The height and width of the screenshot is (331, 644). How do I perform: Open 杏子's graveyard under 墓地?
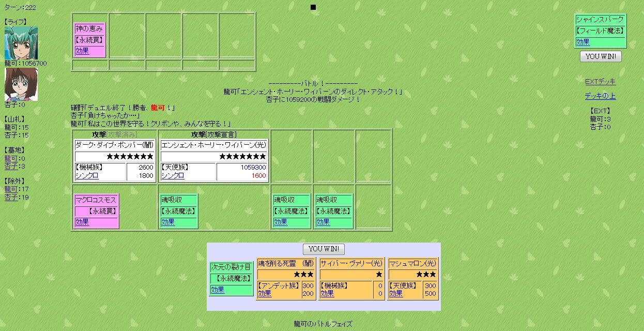[x=11, y=166]
